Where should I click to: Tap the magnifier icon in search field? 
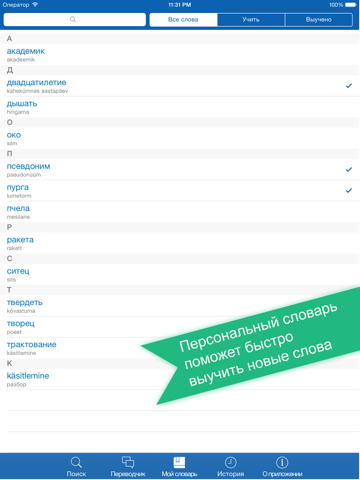(x=73, y=19)
